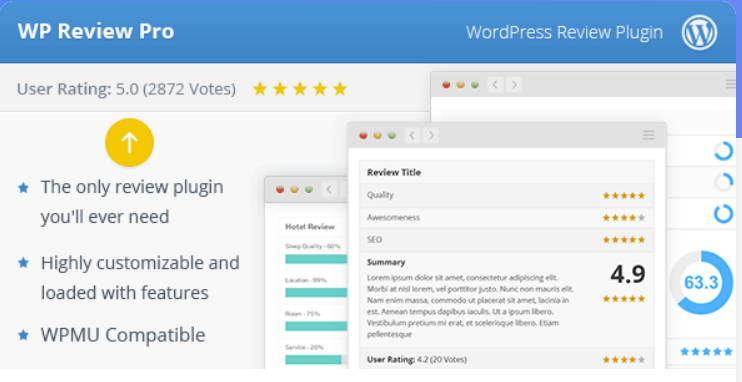Click the back arrow in rear window
The image size is (742, 382).
click(x=495, y=85)
